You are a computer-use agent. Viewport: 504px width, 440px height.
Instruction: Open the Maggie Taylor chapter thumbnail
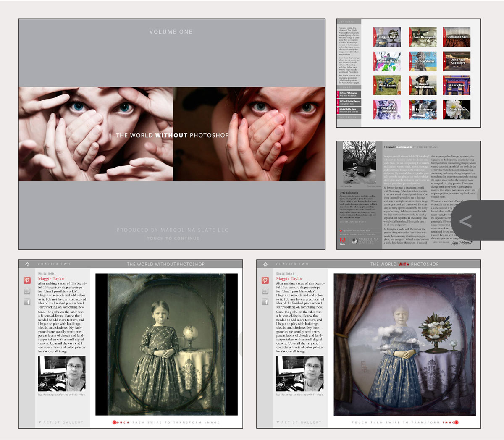click(x=387, y=37)
